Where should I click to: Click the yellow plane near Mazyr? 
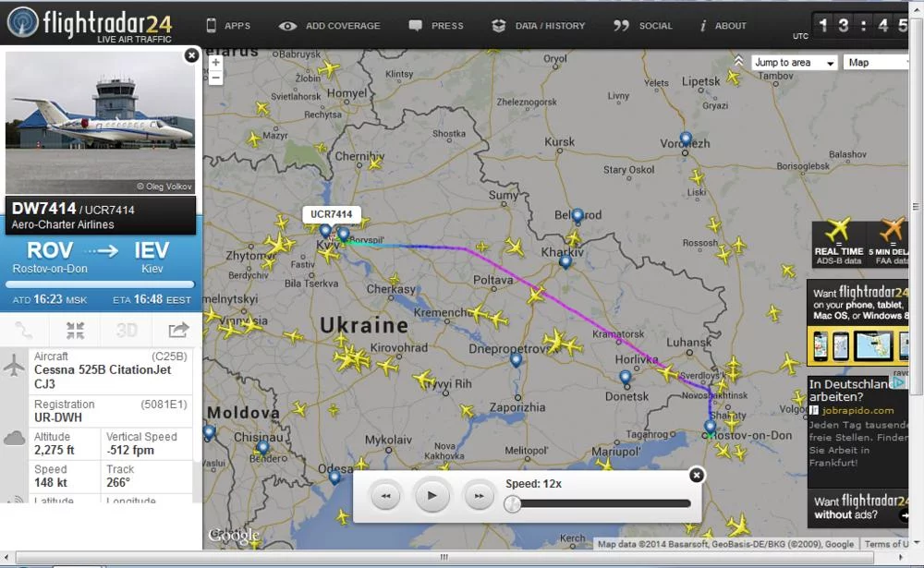click(253, 139)
